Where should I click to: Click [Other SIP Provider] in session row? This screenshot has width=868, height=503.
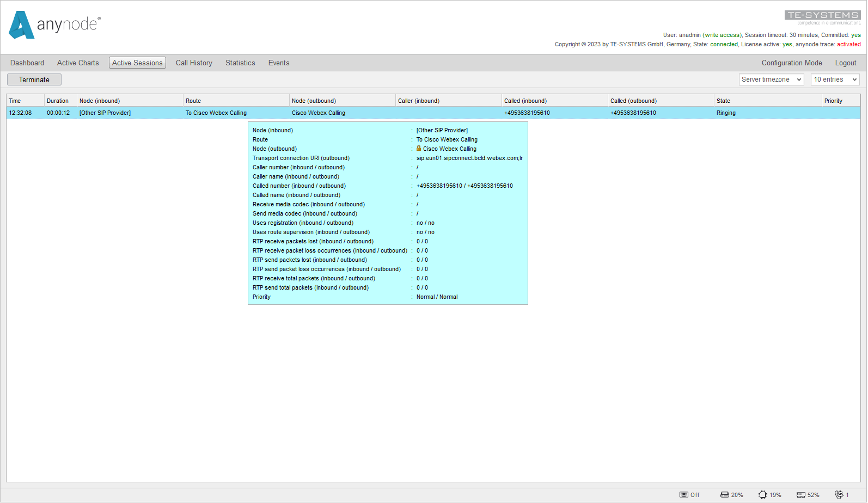point(105,113)
